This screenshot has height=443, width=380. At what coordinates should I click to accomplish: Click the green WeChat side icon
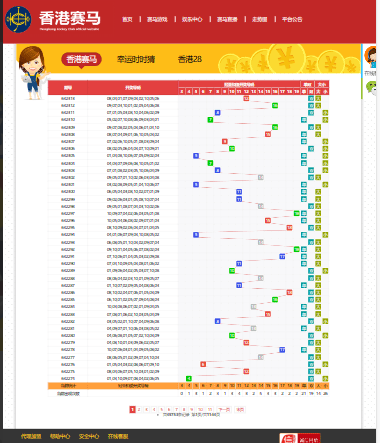[x=371, y=88]
